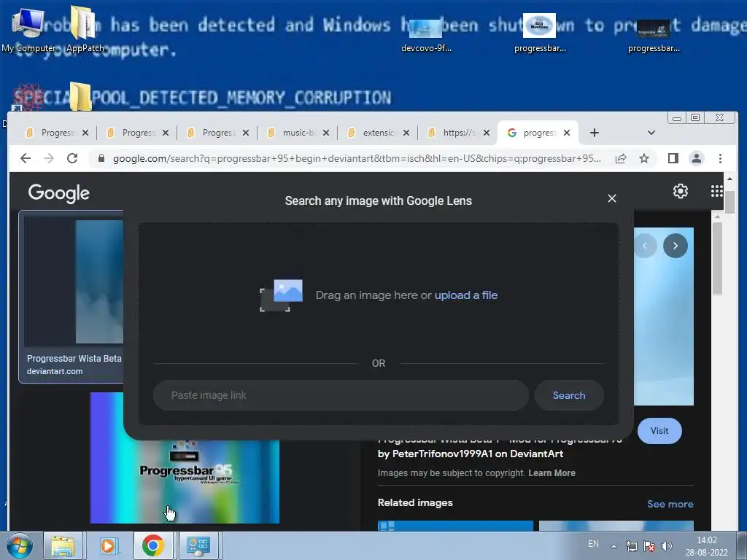
Task: Click upload a file link
Action: [x=466, y=295]
